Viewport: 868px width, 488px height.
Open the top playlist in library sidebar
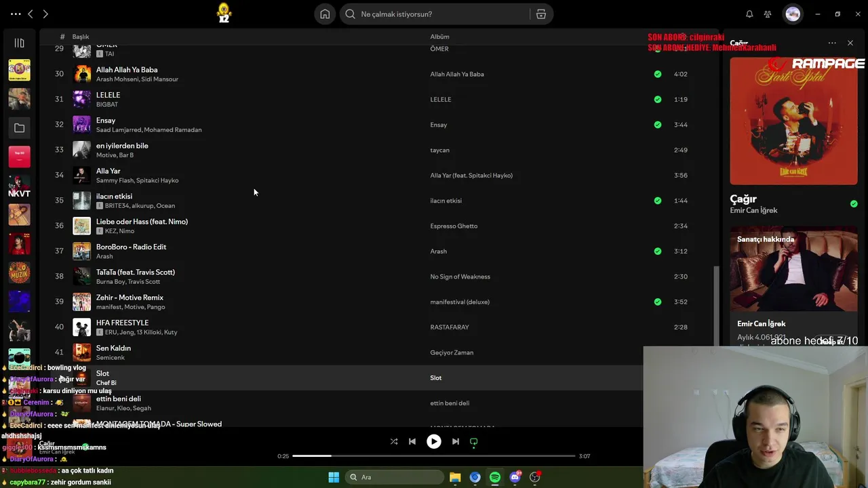(19, 70)
